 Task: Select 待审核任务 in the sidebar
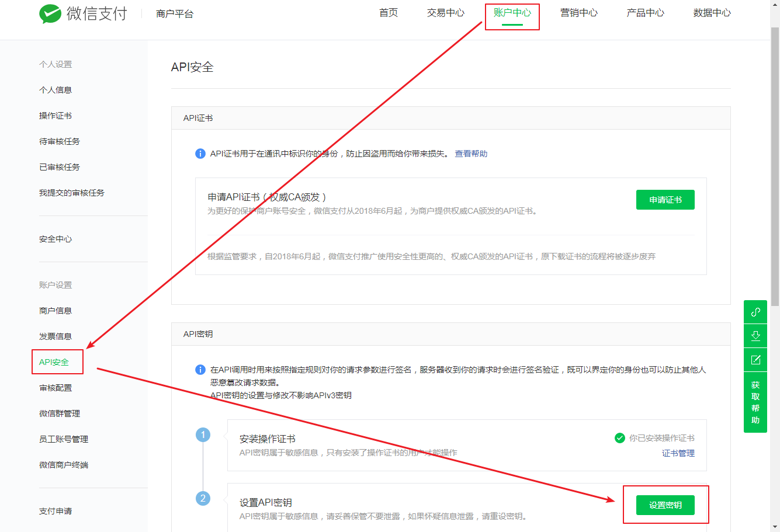tap(60, 141)
